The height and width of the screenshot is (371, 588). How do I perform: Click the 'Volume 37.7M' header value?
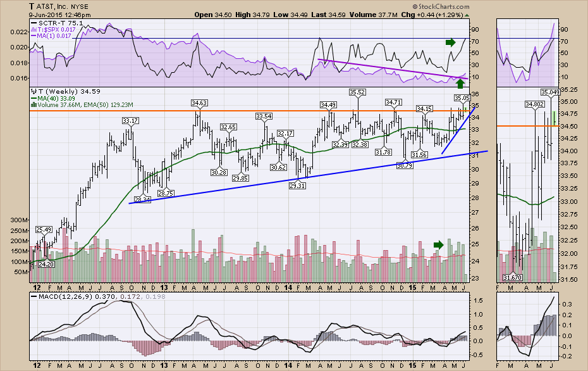[x=374, y=15]
